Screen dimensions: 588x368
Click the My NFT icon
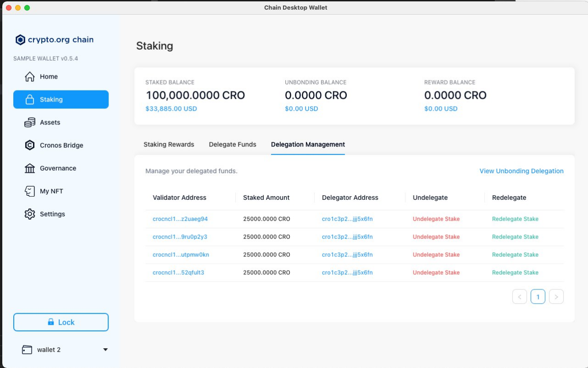(x=30, y=191)
